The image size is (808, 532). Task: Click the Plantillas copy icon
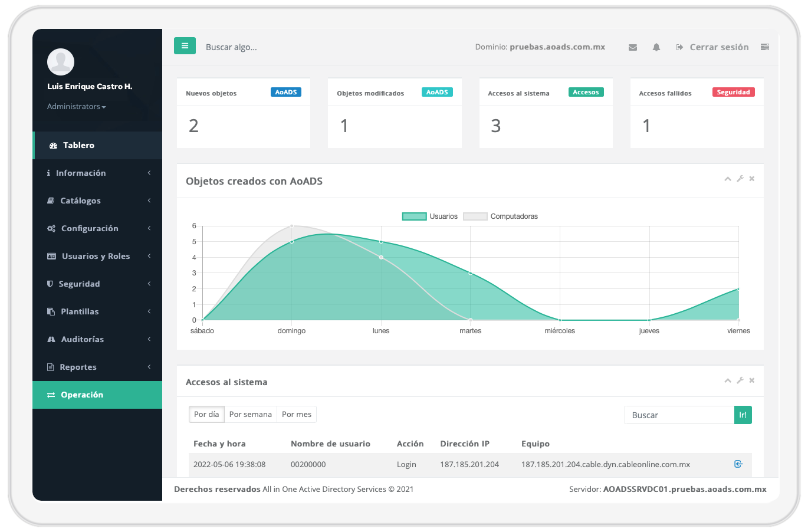[x=51, y=312]
